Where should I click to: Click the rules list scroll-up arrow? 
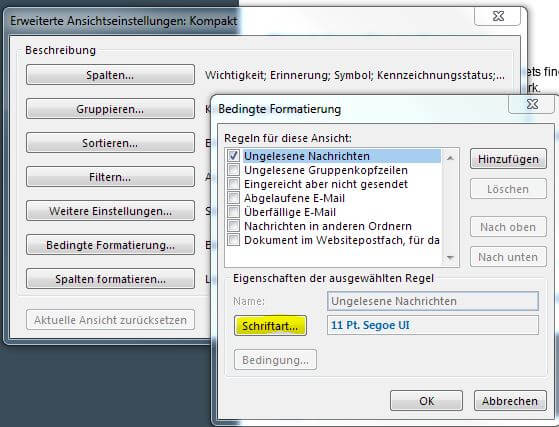(450, 158)
